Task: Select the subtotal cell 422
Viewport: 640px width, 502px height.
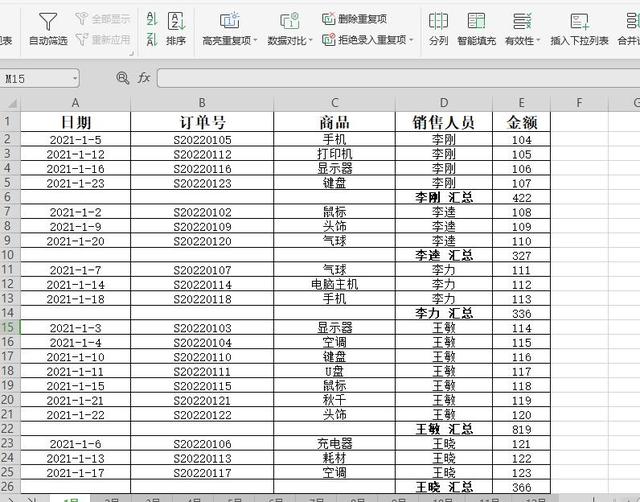Action: 522,198
